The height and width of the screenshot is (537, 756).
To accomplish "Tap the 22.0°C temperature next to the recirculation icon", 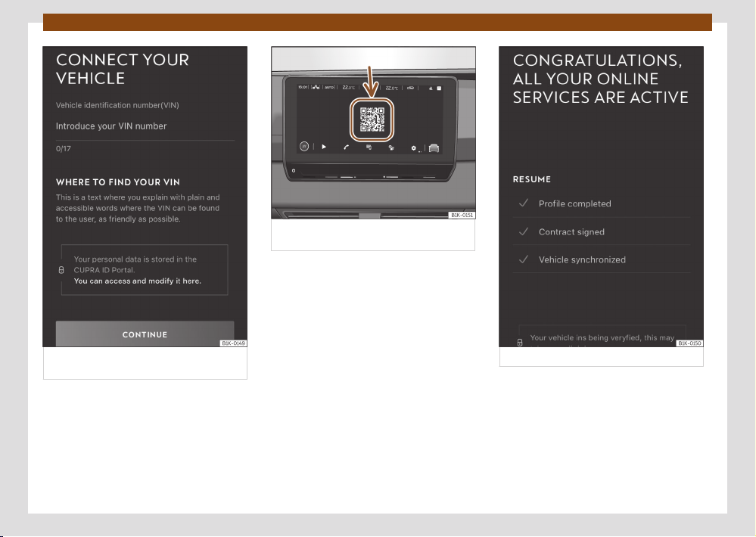I will point(391,88).
